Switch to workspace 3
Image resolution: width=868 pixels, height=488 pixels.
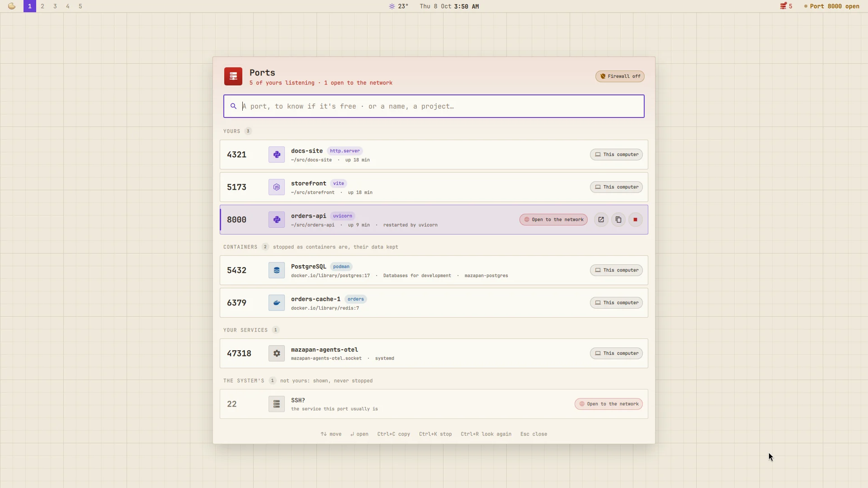point(55,6)
